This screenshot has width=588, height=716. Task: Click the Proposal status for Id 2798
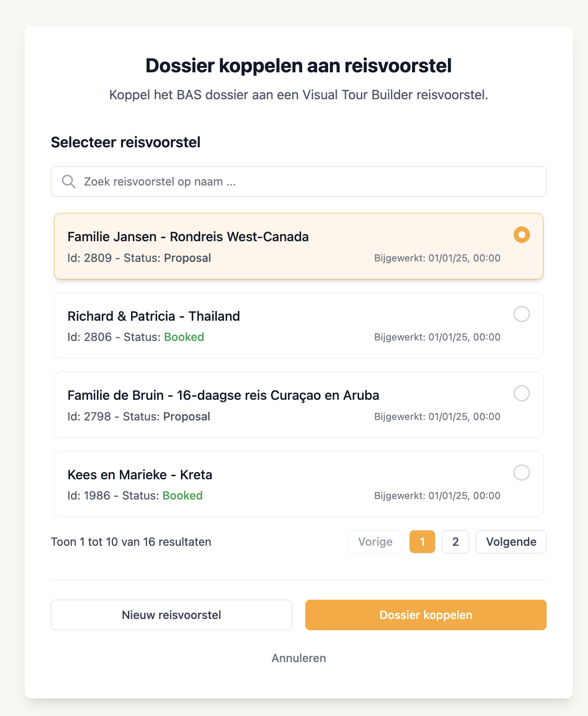[x=187, y=416]
